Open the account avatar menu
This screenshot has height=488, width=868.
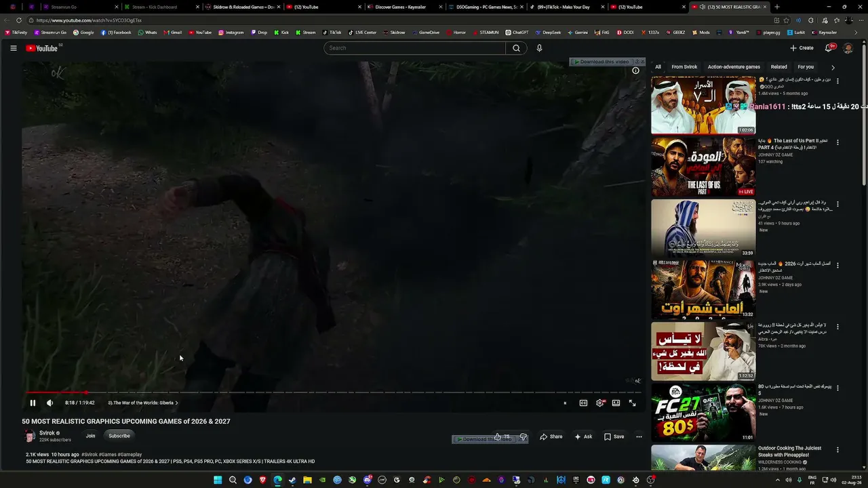(x=848, y=48)
